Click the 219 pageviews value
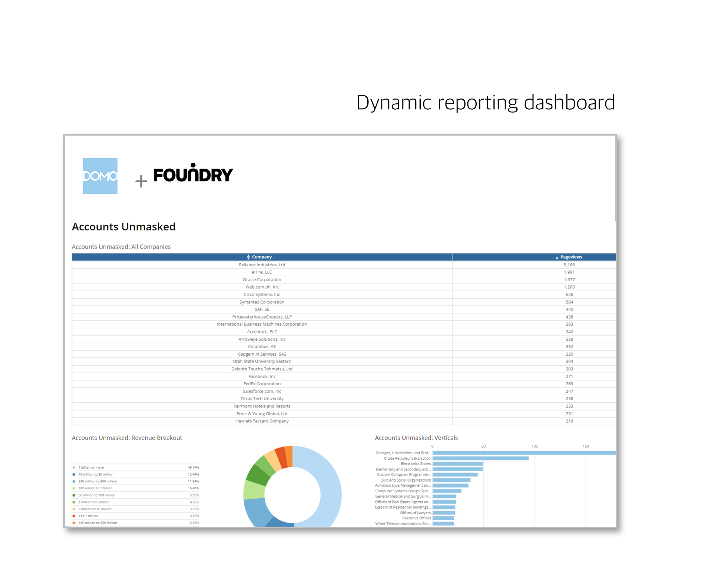 click(x=569, y=421)
